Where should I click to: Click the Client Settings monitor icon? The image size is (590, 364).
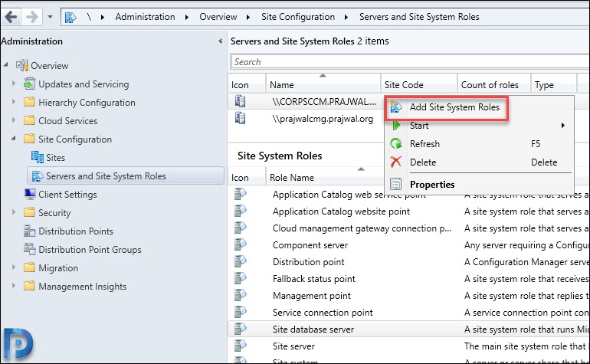(x=30, y=194)
